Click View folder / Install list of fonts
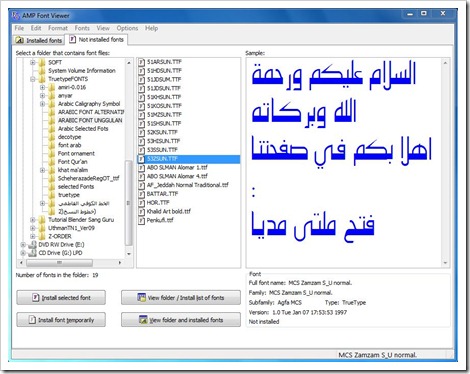This screenshot has width=470, height=374. [x=181, y=297]
